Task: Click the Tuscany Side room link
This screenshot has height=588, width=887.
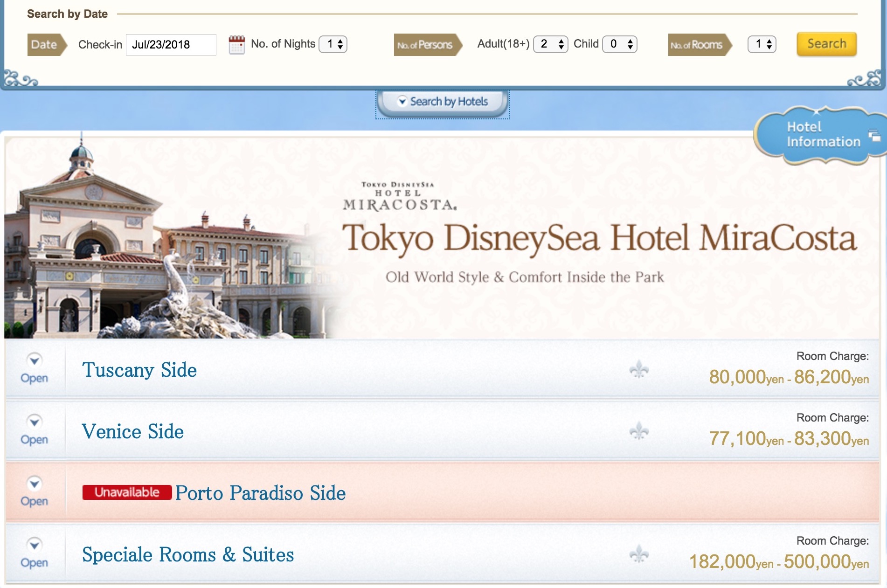Action: (139, 370)
